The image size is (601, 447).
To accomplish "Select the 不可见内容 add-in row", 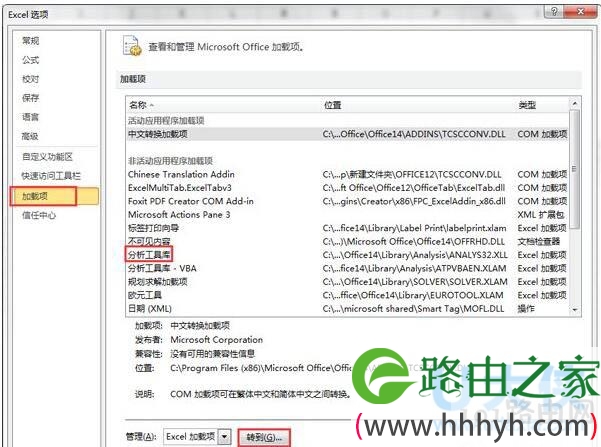I will [x=347, y=242].
